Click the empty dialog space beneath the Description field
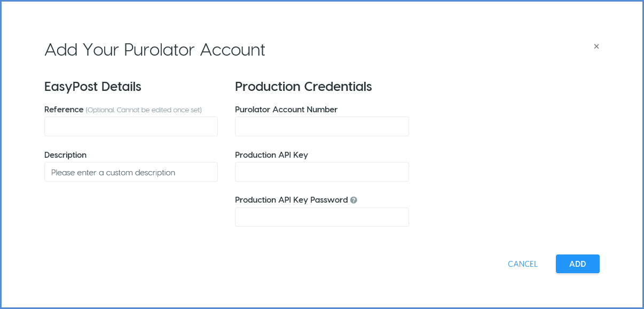 131,214
